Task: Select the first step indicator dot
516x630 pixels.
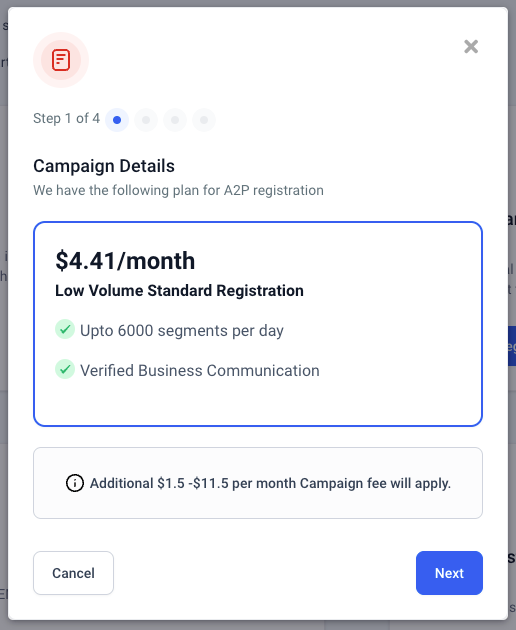Action: point(117,120)
